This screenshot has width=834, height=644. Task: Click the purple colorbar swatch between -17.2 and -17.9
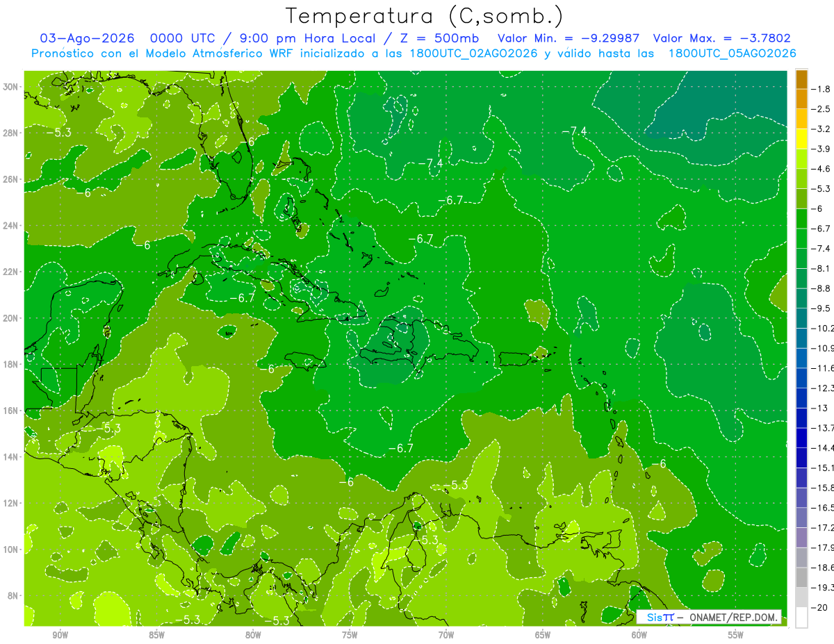pyautogui.click(x=801, y=538)
